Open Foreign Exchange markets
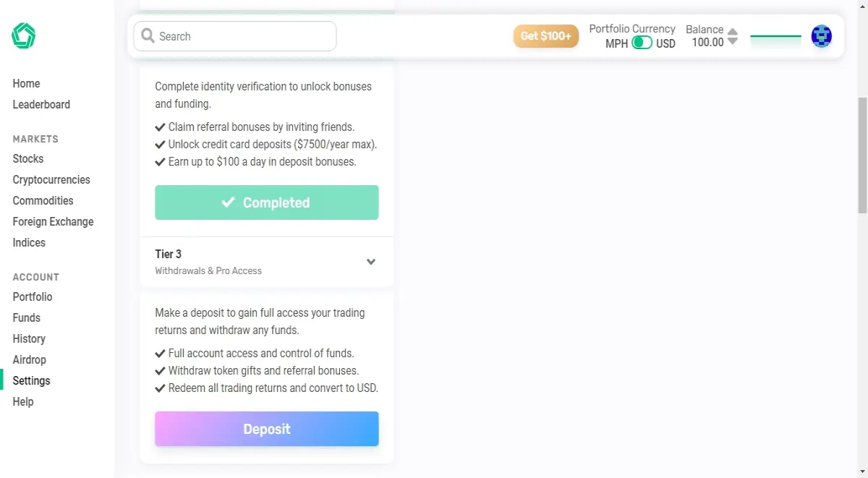This screenshot has width=868, height=478. 53,221
